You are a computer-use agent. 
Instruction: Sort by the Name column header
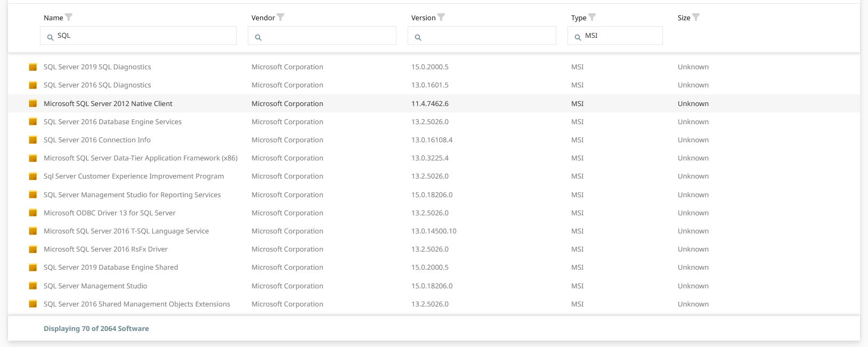pos(53,18)
